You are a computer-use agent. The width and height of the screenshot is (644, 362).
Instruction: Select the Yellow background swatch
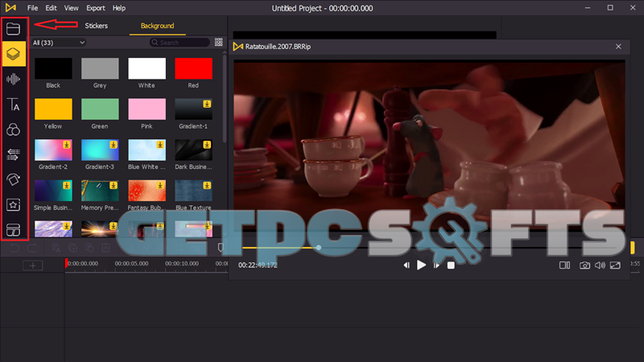pos(53,109)
